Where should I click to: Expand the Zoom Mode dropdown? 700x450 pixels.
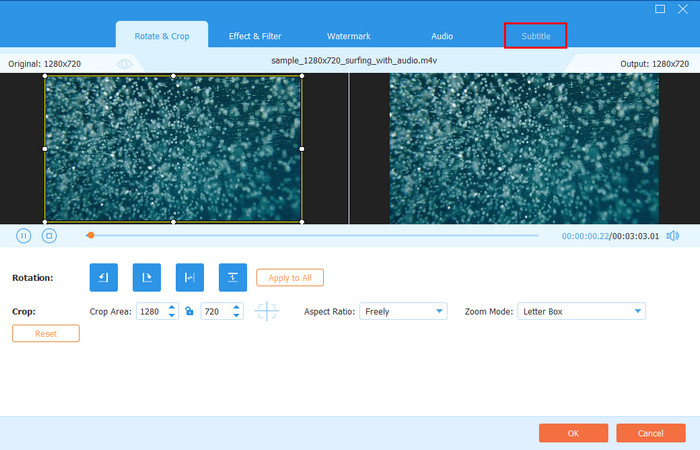[581, 312]
